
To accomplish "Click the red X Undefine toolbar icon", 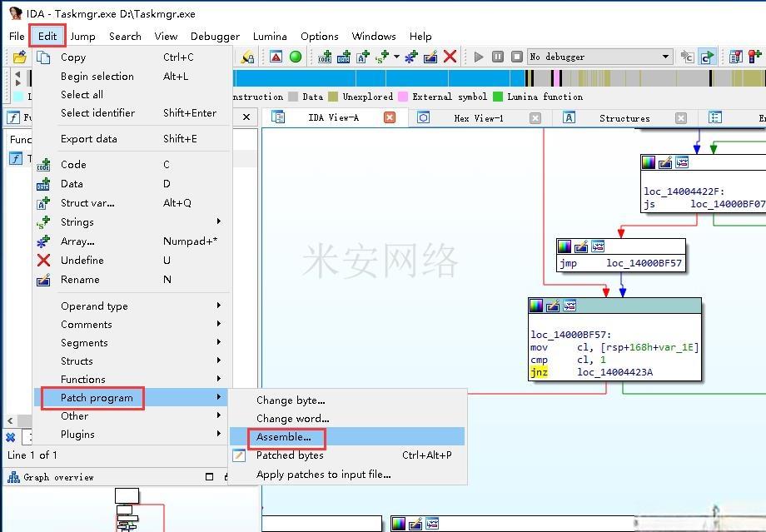I will 450,57.
